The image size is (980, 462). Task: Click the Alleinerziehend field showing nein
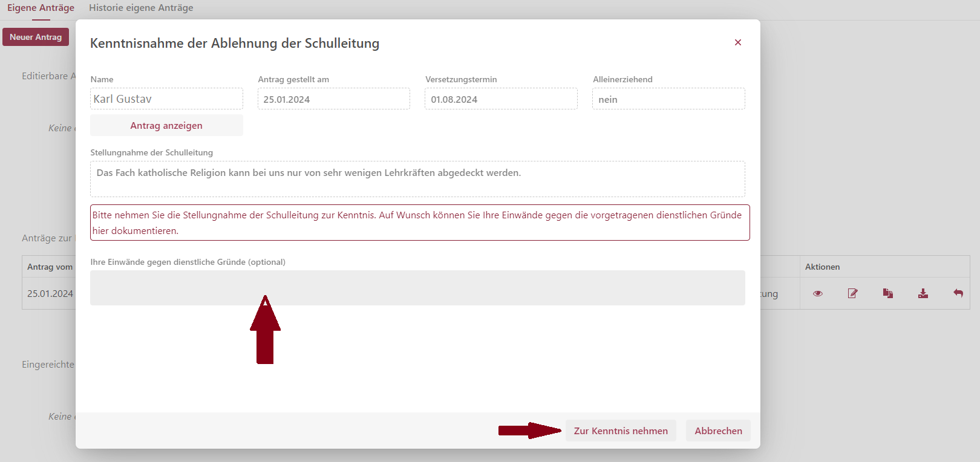[x=668, y=99]
